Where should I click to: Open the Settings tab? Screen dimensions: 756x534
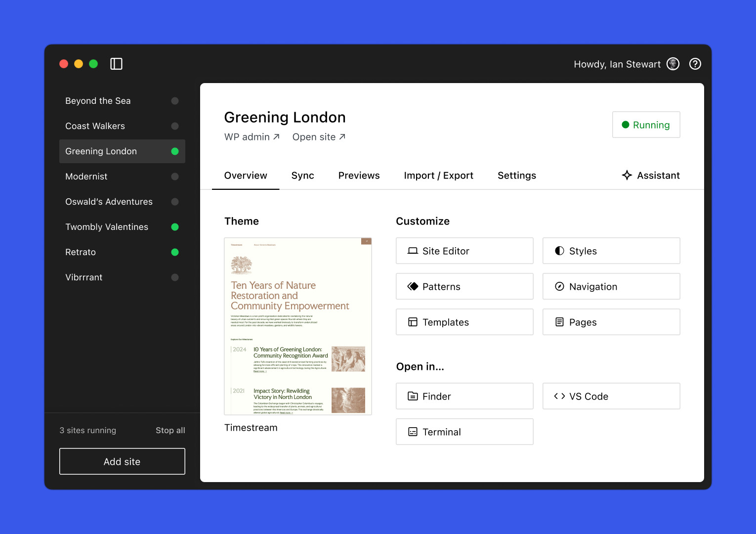(x=517, y=176)
